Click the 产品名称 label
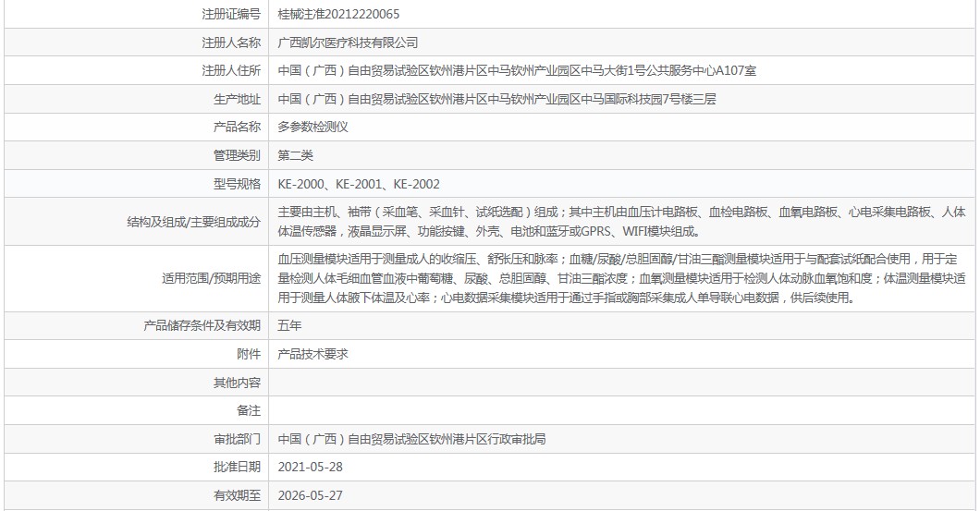The height and width of the screenshot is (511, 980). (x=237, y=127)
